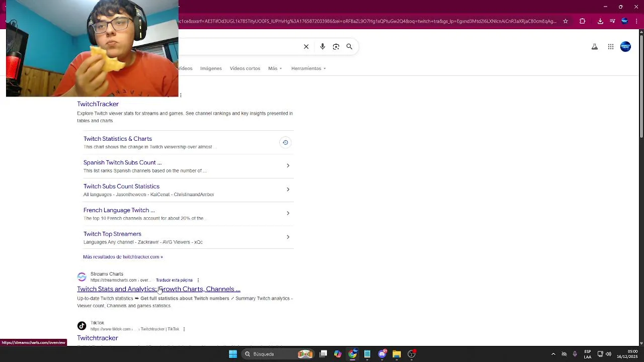Open Discord from the taskbar
Viewport: 644px width, 362px height.
(x=382, y=354)
